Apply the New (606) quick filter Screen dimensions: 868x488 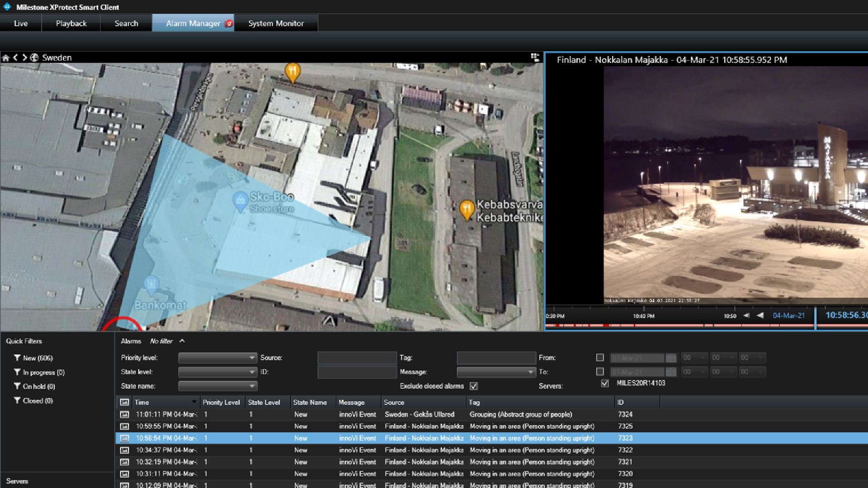pyautogui.click(x=33, y=358)
